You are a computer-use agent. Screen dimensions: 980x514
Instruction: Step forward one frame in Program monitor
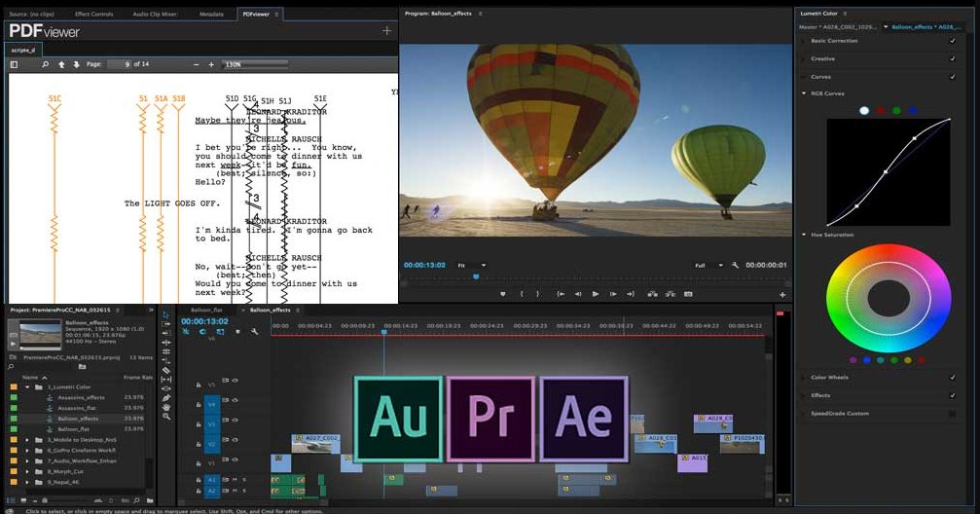[613, 294]
